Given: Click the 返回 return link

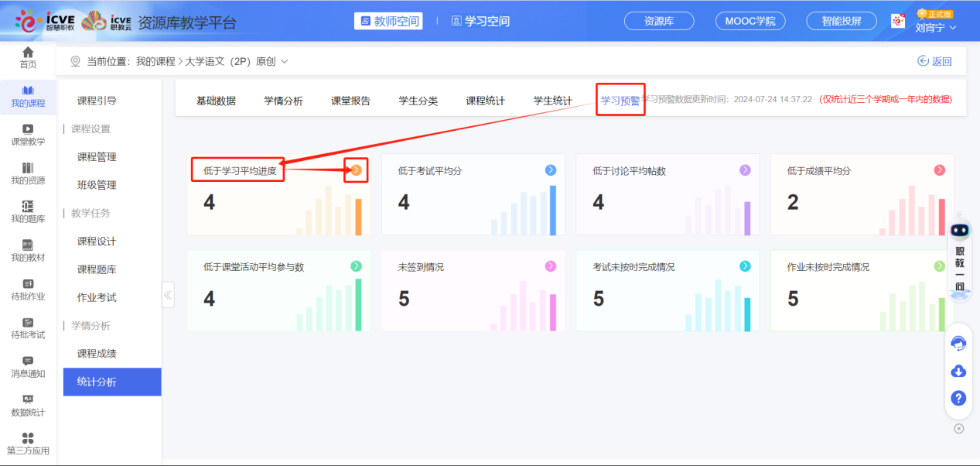Looking at the screenshot, I should click(934, 59).
